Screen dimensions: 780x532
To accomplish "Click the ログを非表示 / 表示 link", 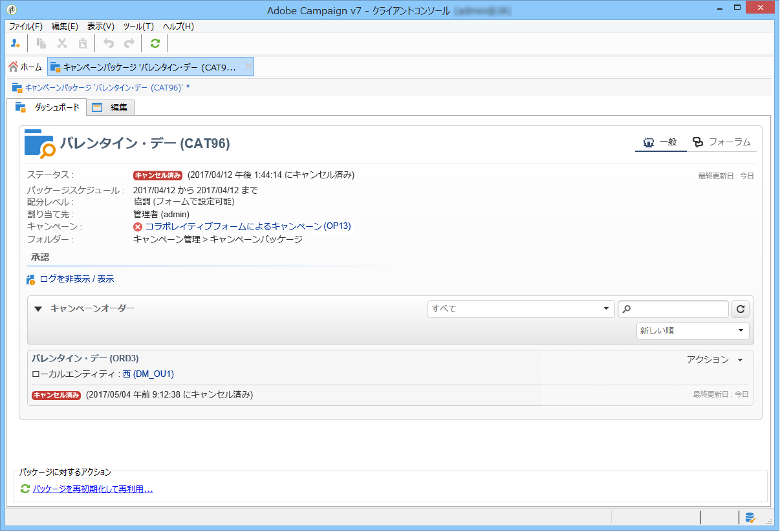I will (77, 279).
